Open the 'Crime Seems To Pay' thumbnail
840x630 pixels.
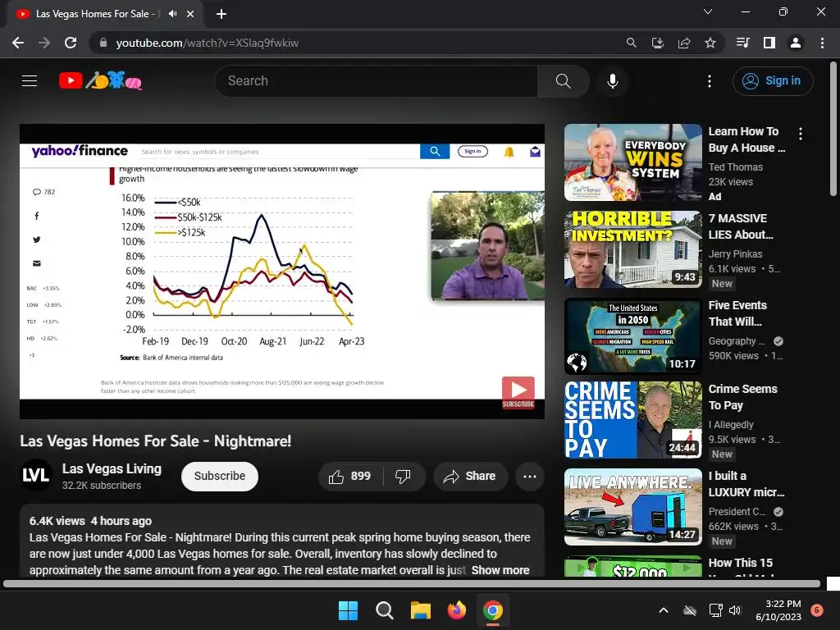point(632,420)
